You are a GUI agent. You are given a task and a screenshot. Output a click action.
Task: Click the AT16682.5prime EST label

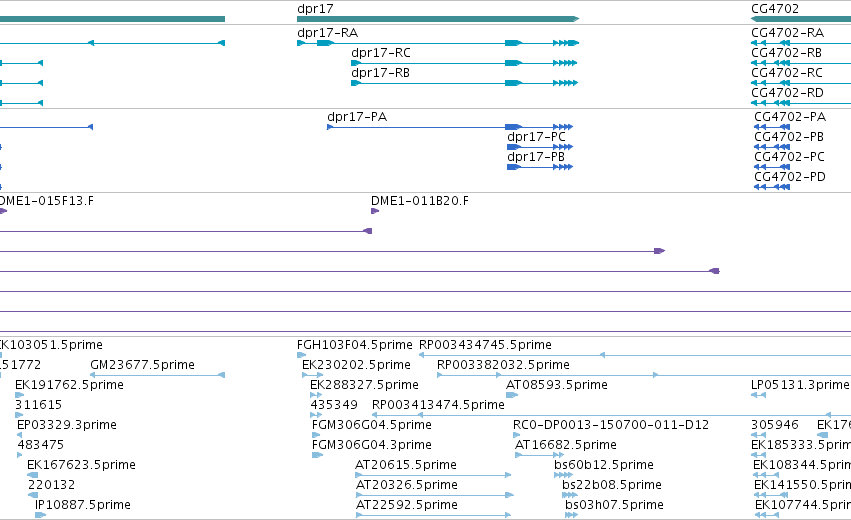566,445
